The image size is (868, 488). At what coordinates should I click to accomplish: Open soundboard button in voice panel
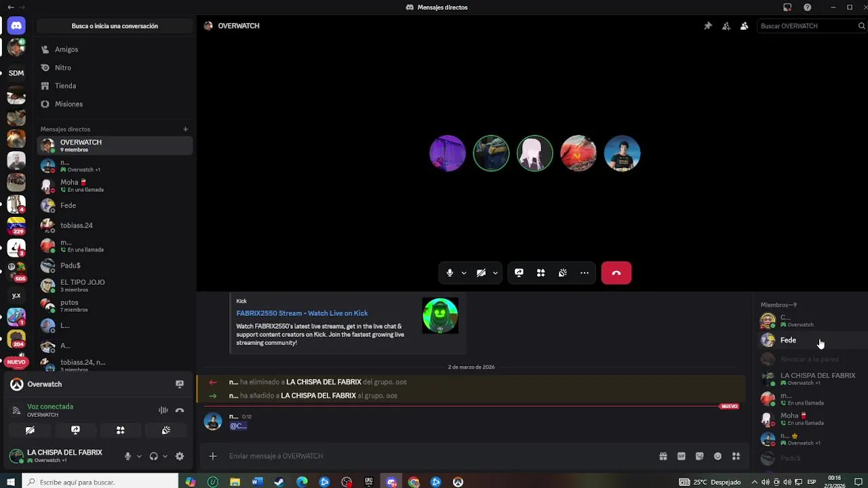(x=166, y=430)
